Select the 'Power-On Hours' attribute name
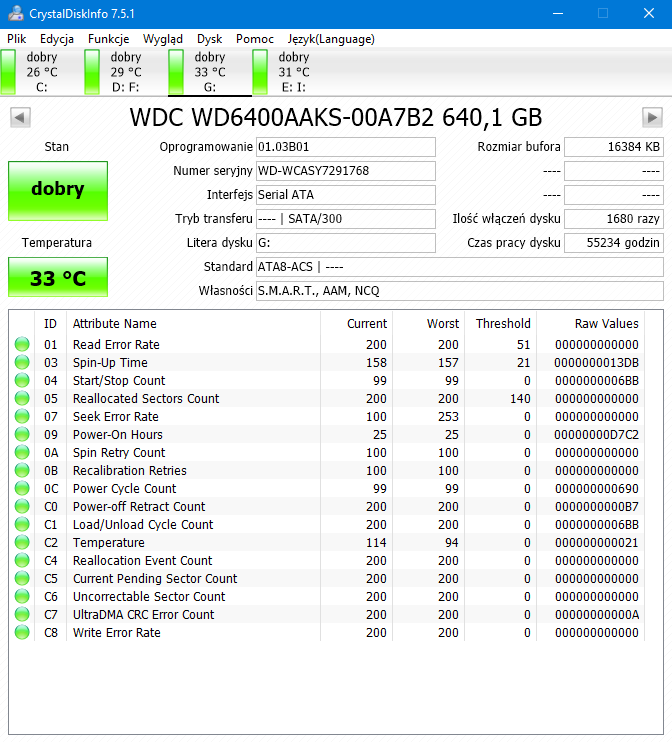 tap(117, 434)
